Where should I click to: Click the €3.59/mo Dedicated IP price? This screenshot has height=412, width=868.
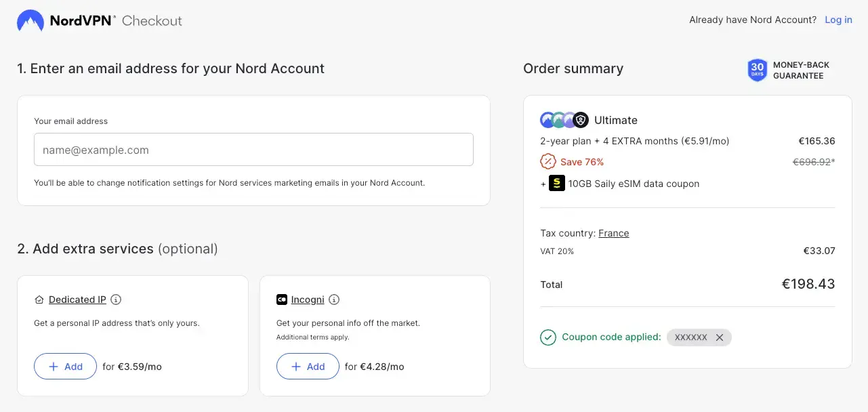(x=140, y=367)
